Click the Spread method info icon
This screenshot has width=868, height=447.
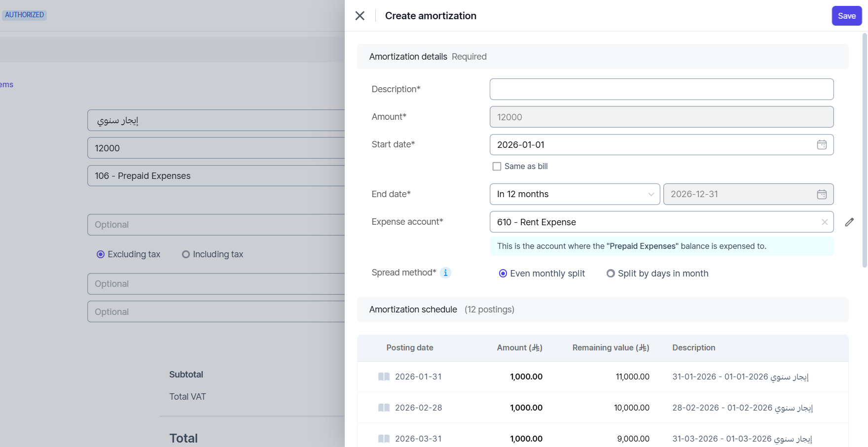click(445, 273)
